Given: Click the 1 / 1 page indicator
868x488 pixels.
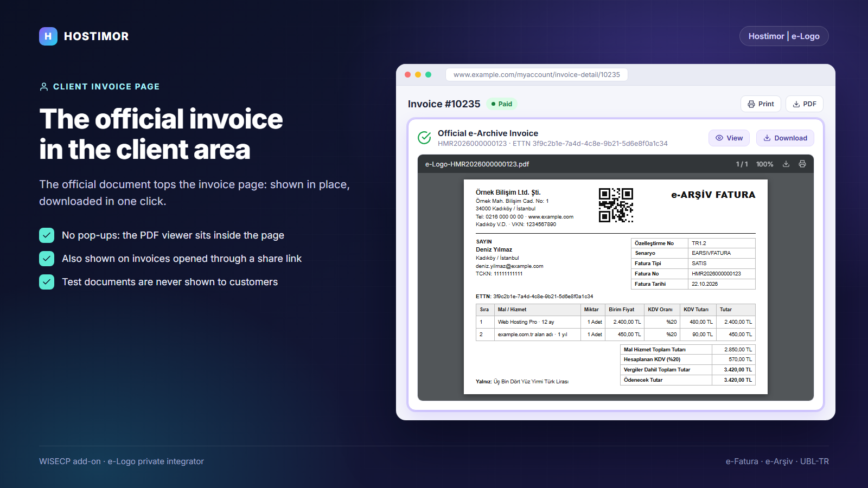Looking at the screenshot, I should pyautogui.click(x=742, y=164).
